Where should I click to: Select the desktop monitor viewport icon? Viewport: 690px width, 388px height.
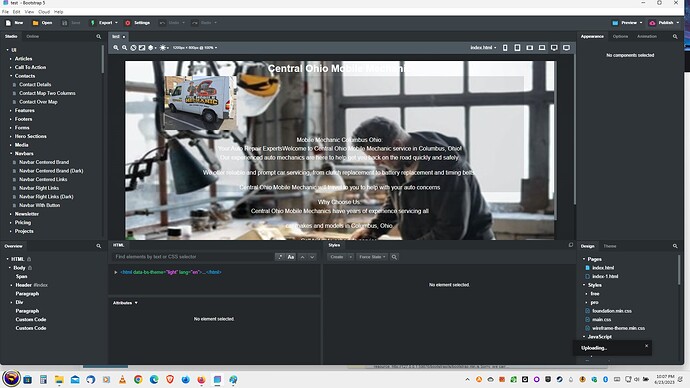click(x=554, y=48)
